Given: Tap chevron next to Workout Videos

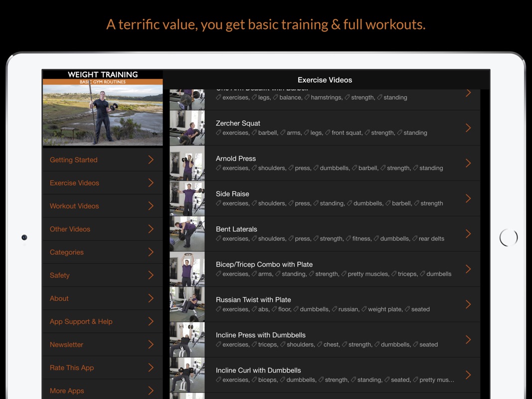Looking at the screenshot, I should click(151, 206).
